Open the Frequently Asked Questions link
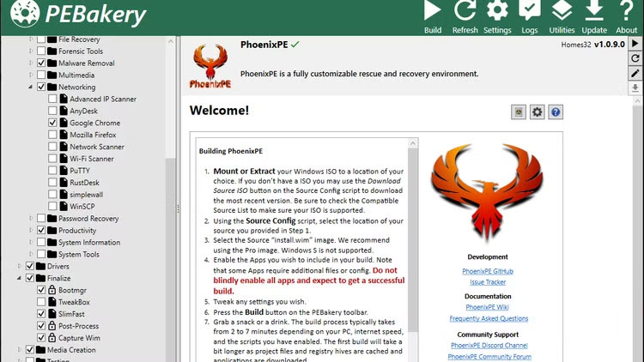This screenshot has height=362, width=644. [489, 318]
